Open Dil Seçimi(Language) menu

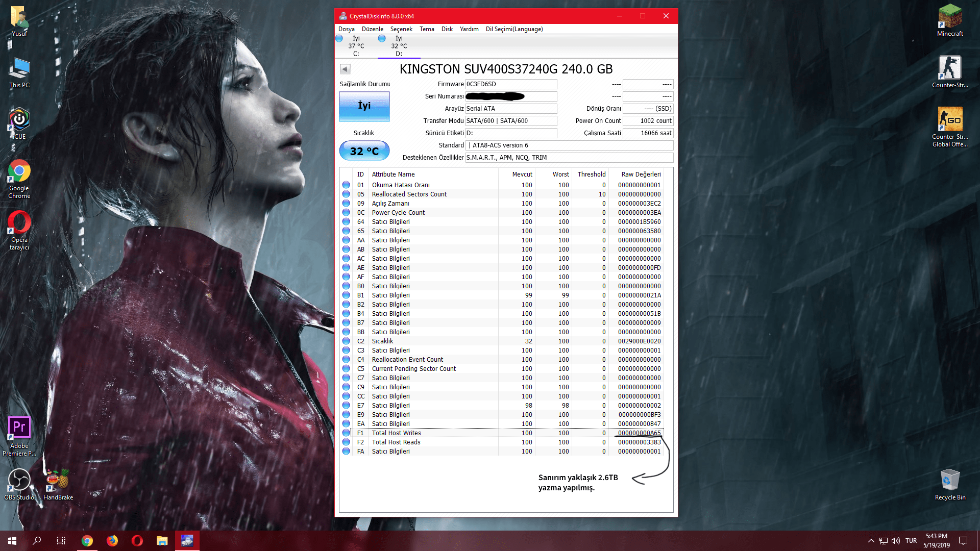click(514, 29)
